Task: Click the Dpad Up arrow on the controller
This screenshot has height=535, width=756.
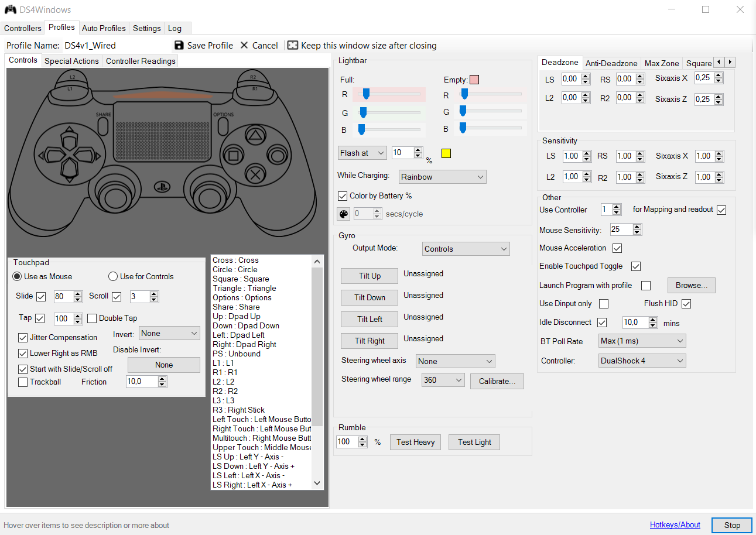Action: pyautogui.click(x=69, y=140)
